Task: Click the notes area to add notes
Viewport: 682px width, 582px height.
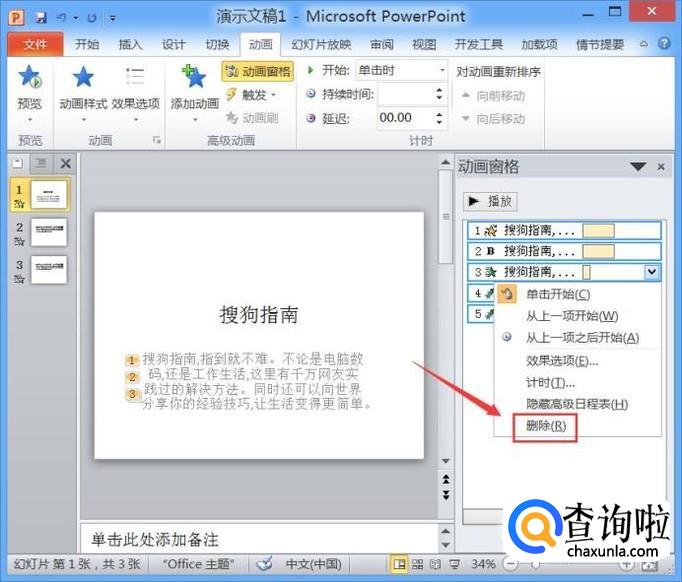Action: pyautogui.click(x=259, y=539)
